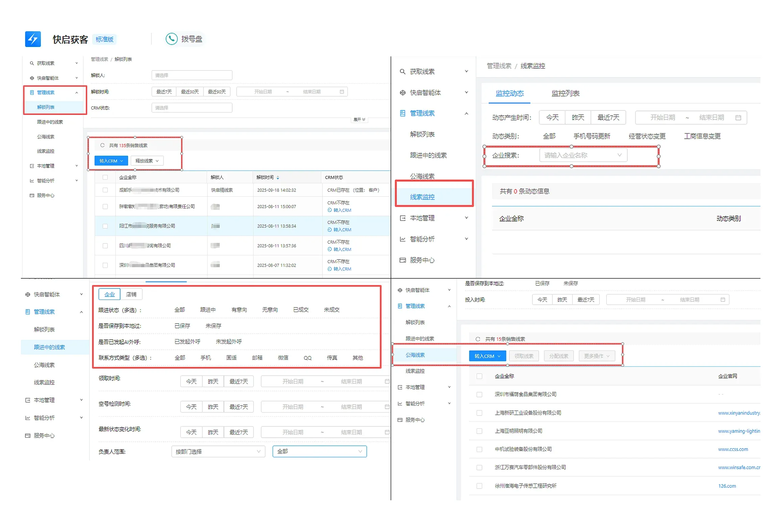This screenshot has width=781, height=532.
Task: Click 最近30天 in 解锁时间 filter
Action: coord(190,92)
